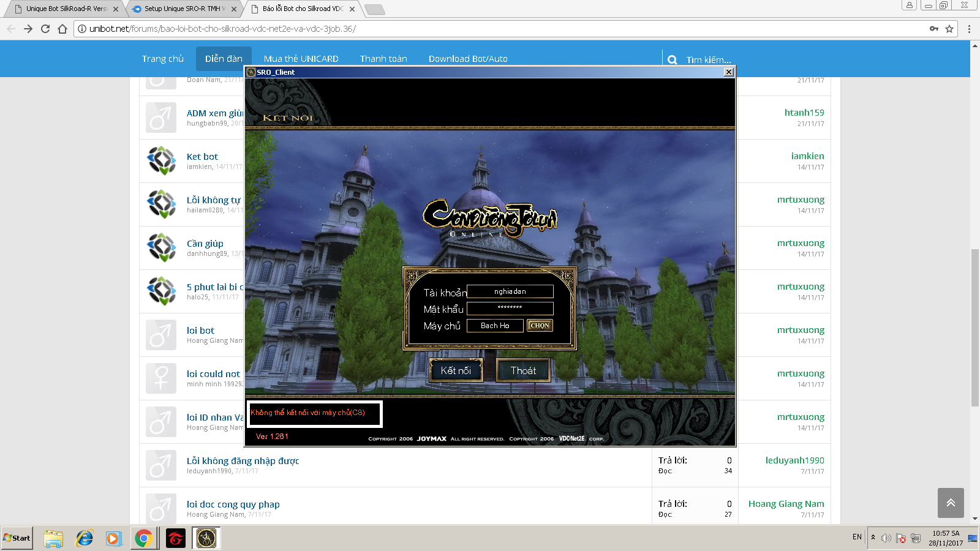
Task: Switch to Chrome in the taskbar
Action: point(144,538)
